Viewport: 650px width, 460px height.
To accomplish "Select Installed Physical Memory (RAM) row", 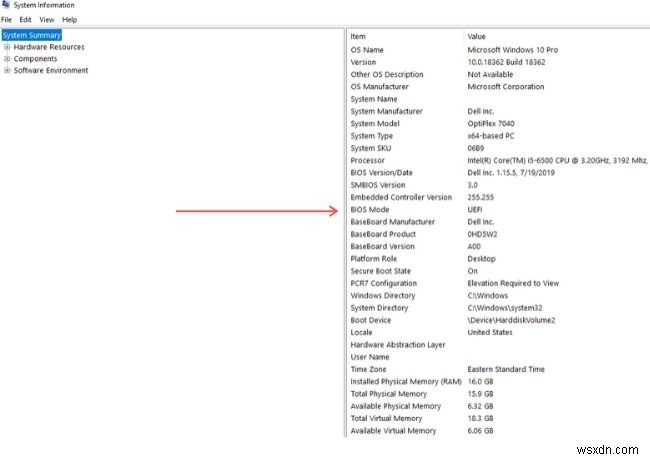I will (x=406, y=382).
